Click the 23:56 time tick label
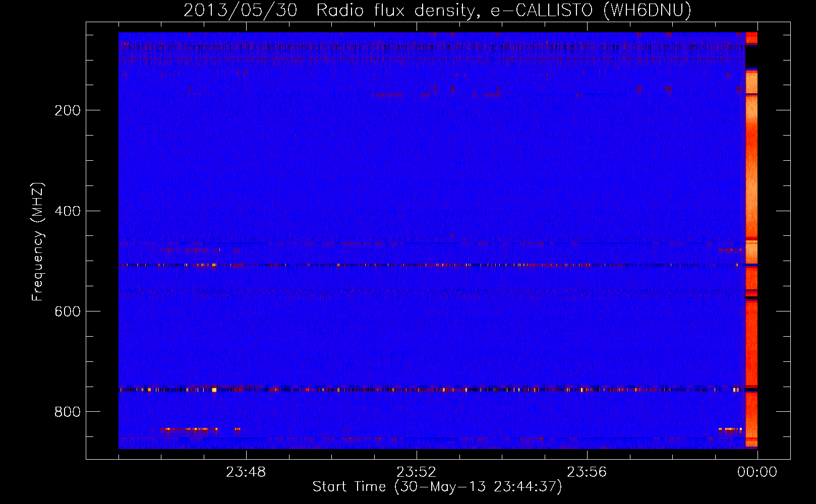The height and width of the screenshot is (504, 816). [587, 472]
